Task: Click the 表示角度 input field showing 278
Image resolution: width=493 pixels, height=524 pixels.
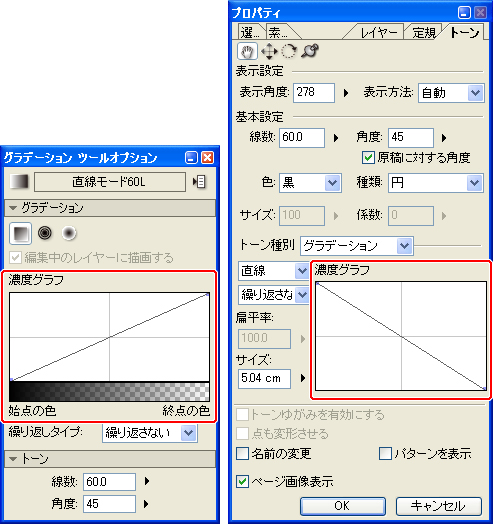Action: (x=314, y=93)
